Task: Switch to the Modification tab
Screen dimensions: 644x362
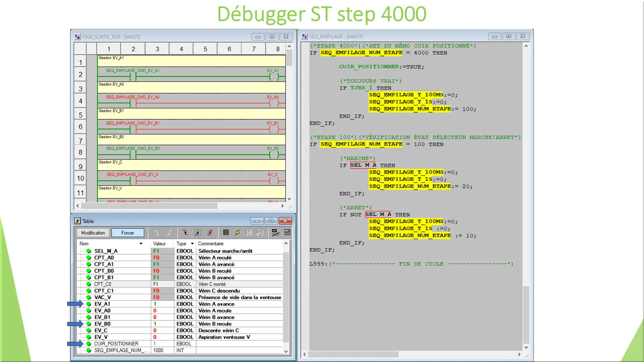Action: coord(93,232)
